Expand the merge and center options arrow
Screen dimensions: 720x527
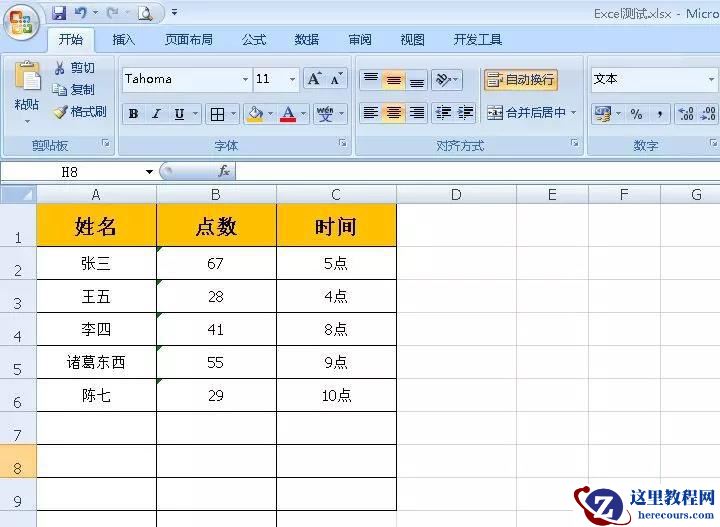(x=574, y=112)
